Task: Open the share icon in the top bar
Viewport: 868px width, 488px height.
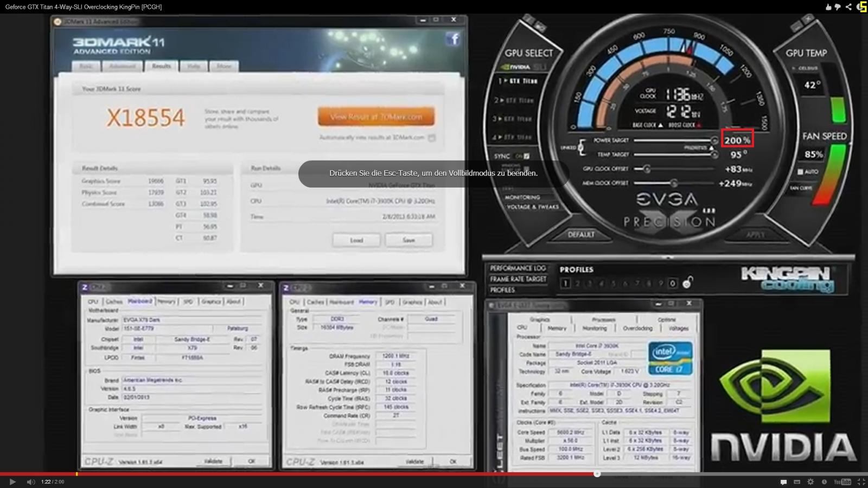Action: (x=848, y=7)
